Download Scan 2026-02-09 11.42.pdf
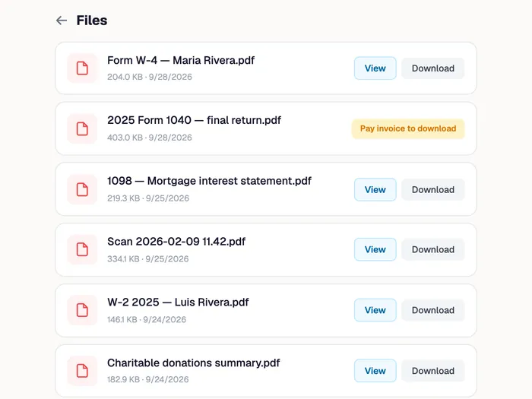Screen dimensions: 532x399 coord(433,249)
